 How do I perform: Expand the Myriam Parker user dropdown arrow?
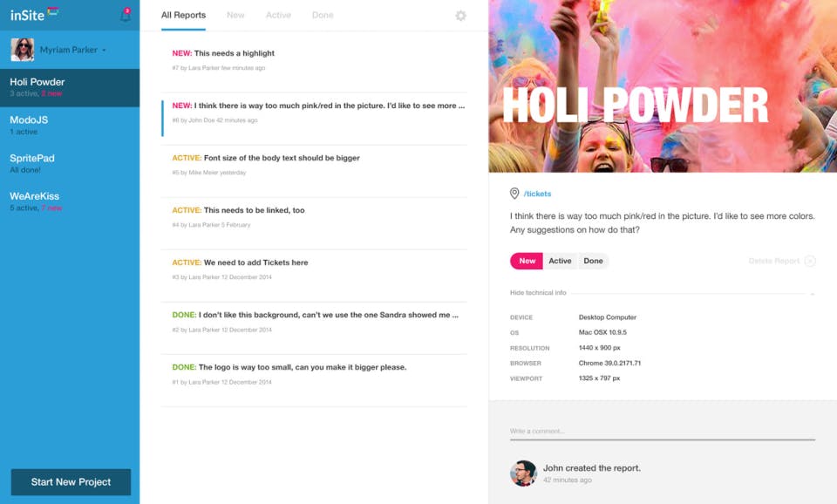[x=104, y=51]
